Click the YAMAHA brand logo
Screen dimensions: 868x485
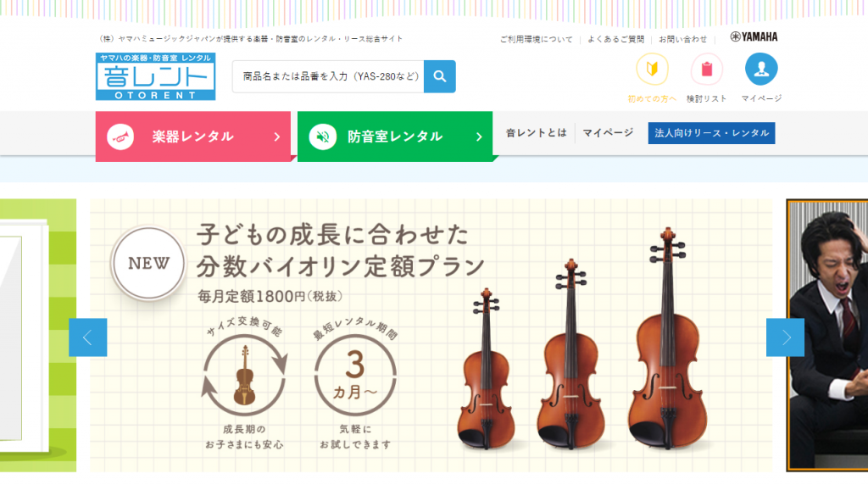click(754, 37)
